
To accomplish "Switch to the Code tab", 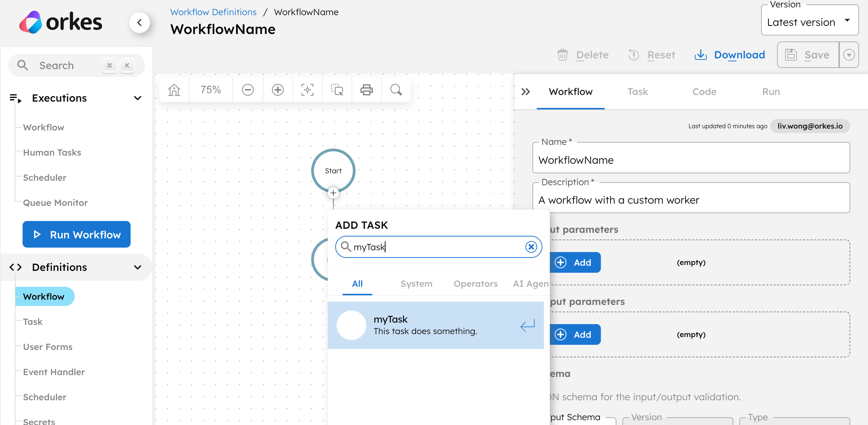I will [704, 92].
